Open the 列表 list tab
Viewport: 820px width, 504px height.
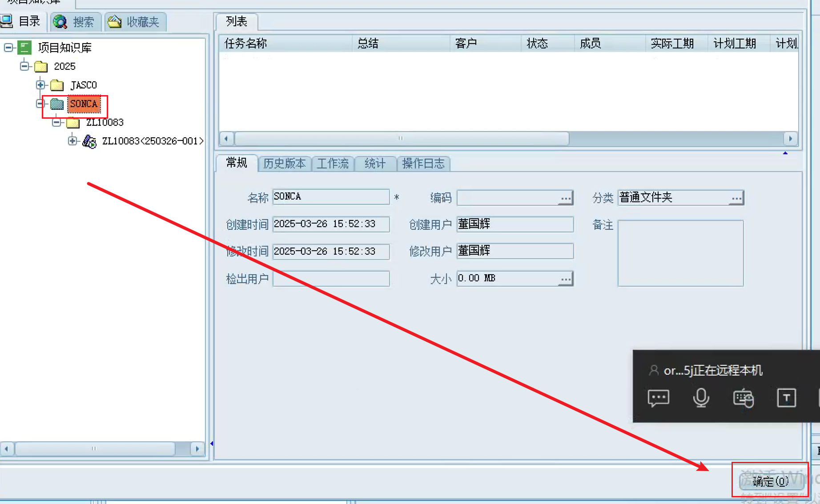236,21
